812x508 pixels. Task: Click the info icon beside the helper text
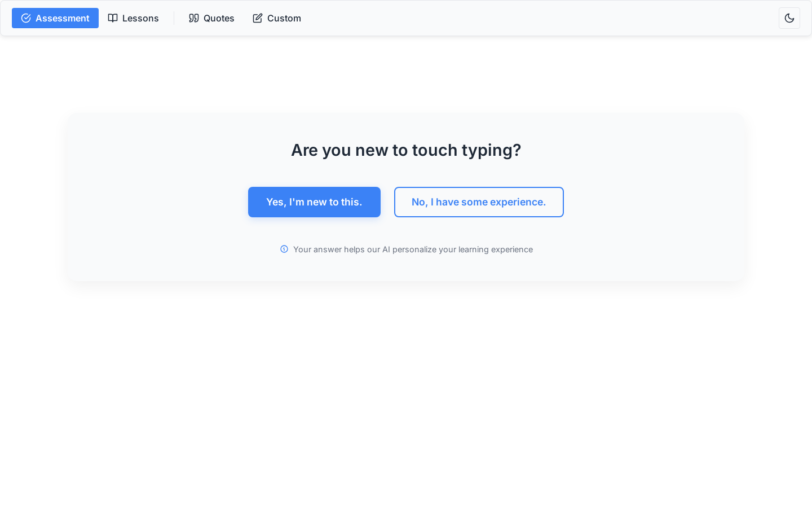coord(284,249)
